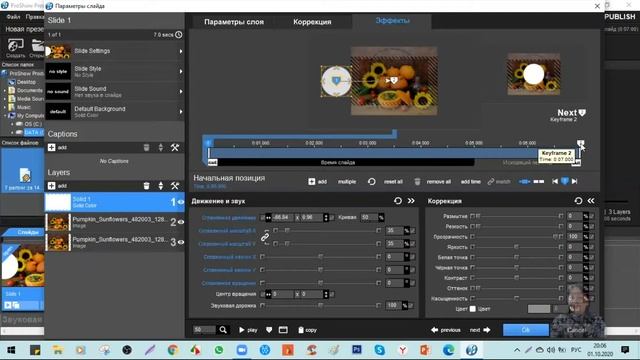Reset the Движение и звук section
The image size is (640, 360).
(398, 201)
